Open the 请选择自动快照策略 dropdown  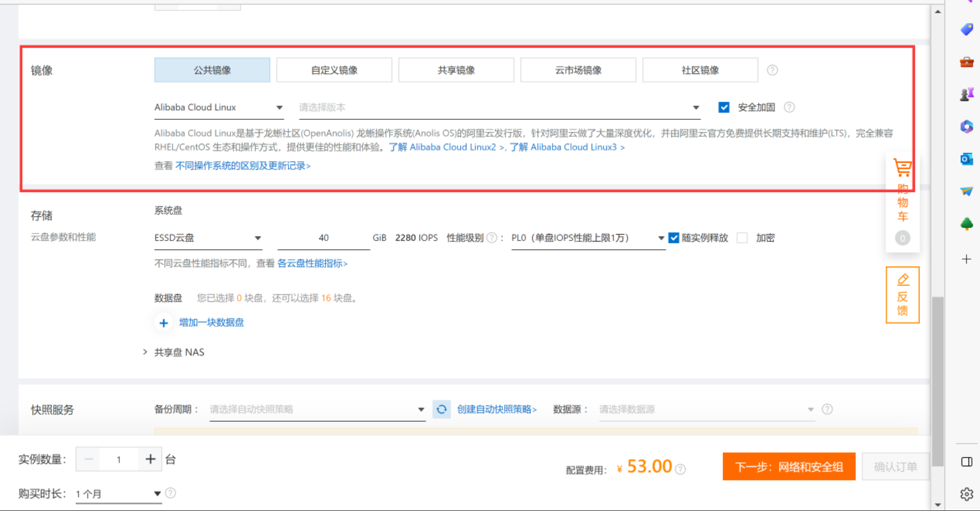click(317, 410)
